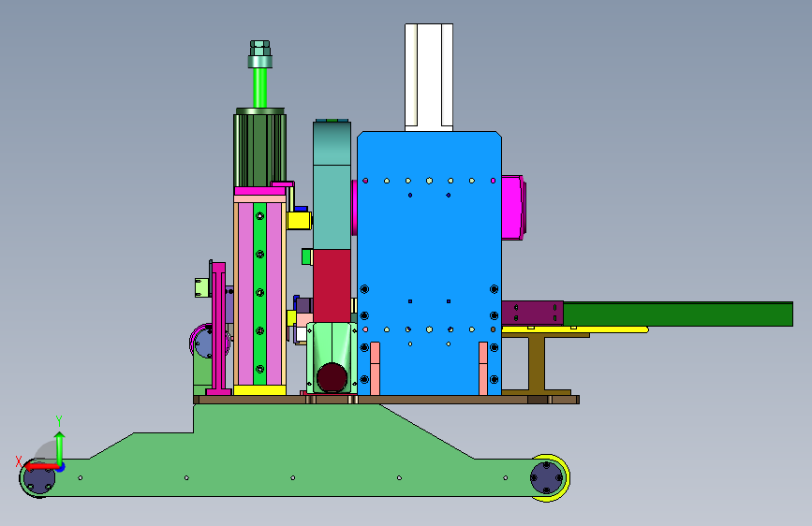
Task: Click the red "X" axis label
Action: 19,461
